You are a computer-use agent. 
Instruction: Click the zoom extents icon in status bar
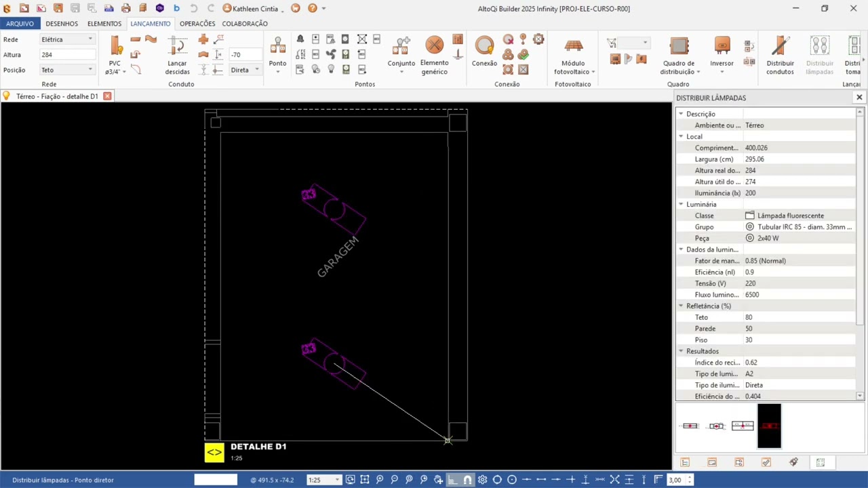click(364, 480)
